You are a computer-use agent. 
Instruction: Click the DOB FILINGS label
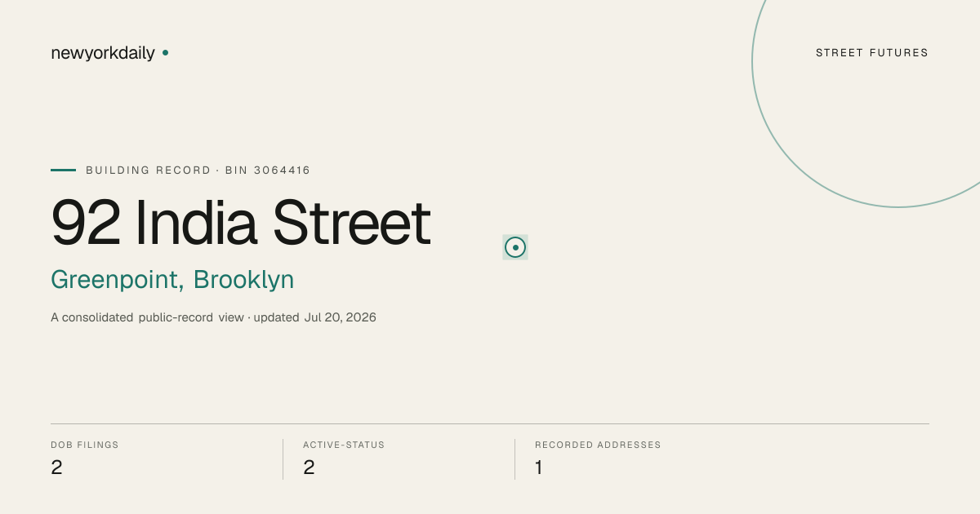pos(85,445)
